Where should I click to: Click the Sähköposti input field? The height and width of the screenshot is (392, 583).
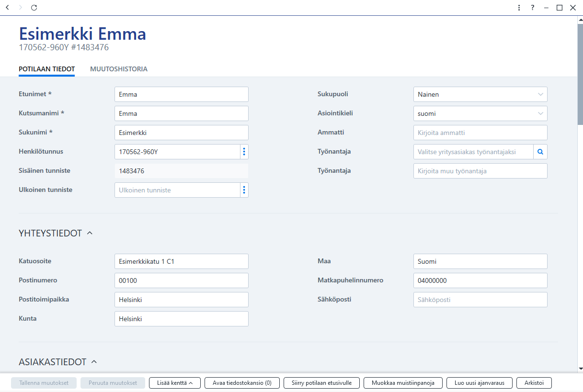tap(480, 300)
